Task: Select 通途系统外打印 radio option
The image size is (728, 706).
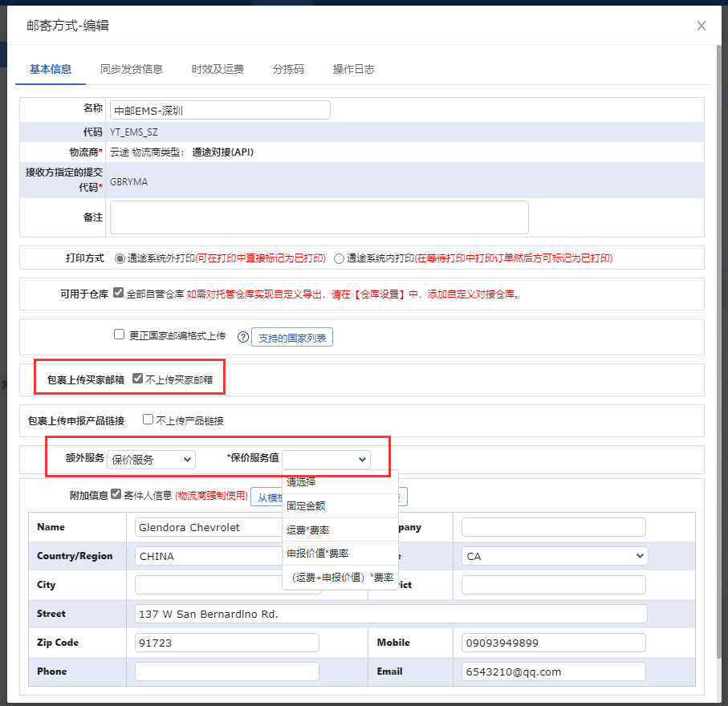Action: click(120, 258)
